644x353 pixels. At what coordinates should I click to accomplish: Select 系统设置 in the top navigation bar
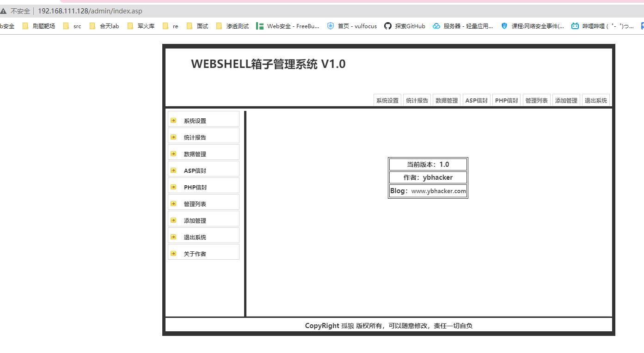(387, 100)
